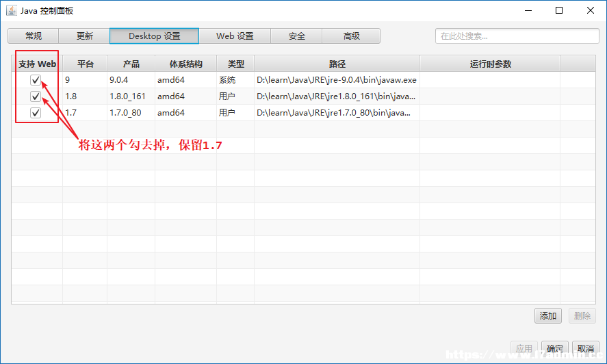Select the Desktop 设置 tab

pyautogui.click(x=155, y=36)
